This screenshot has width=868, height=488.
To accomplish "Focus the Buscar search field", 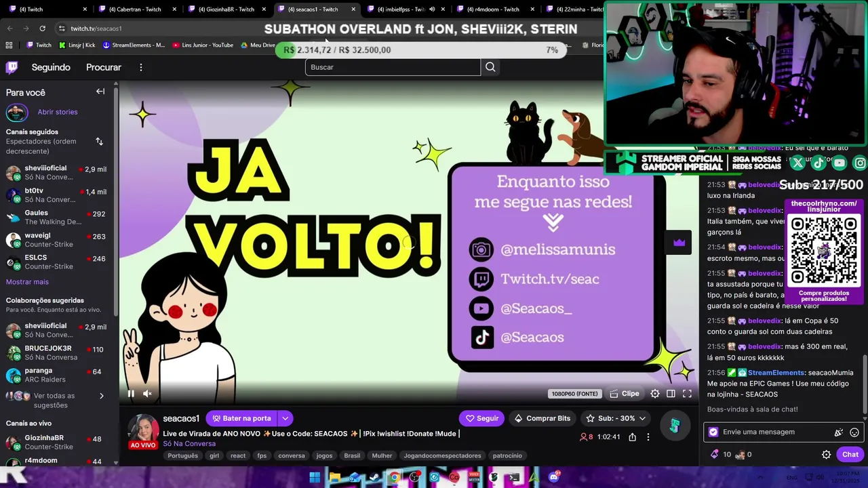I will click(x=393, y=67).
